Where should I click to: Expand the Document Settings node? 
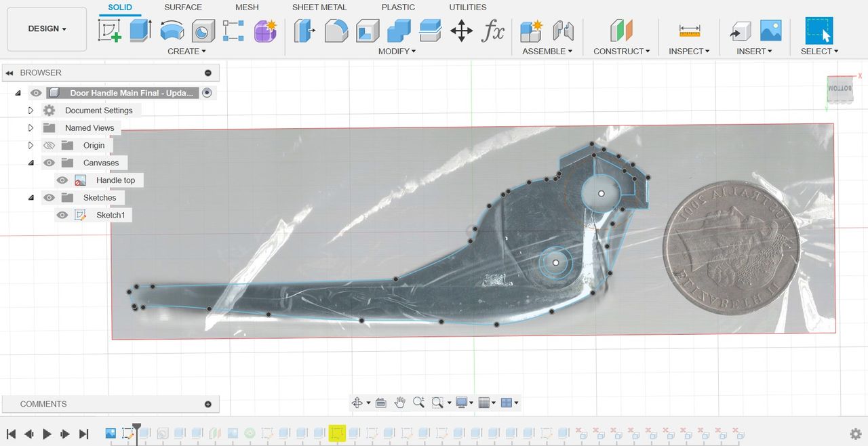(x=31, y=110)
